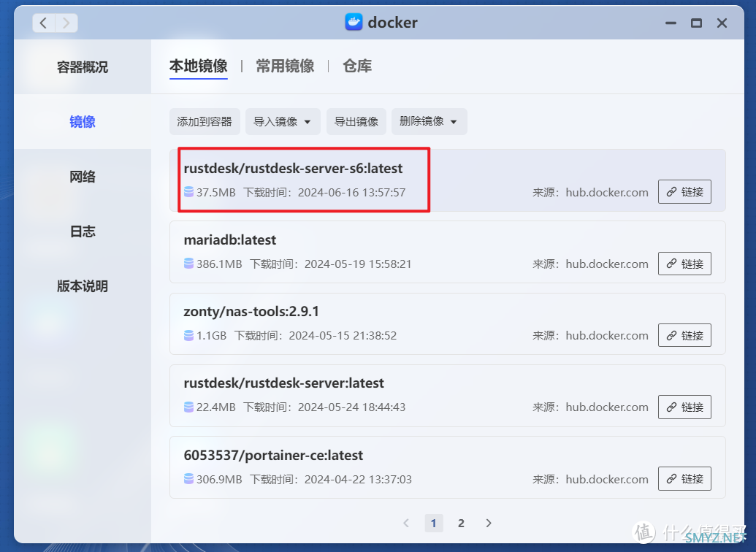
Task: Select the rustdesk/rustdesk-server-s6:latest image name
Action: pos(293,168)
